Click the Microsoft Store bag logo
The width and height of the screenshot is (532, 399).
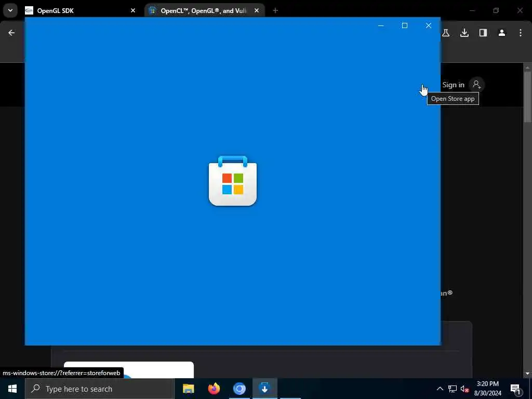click(x=233, y=181)
